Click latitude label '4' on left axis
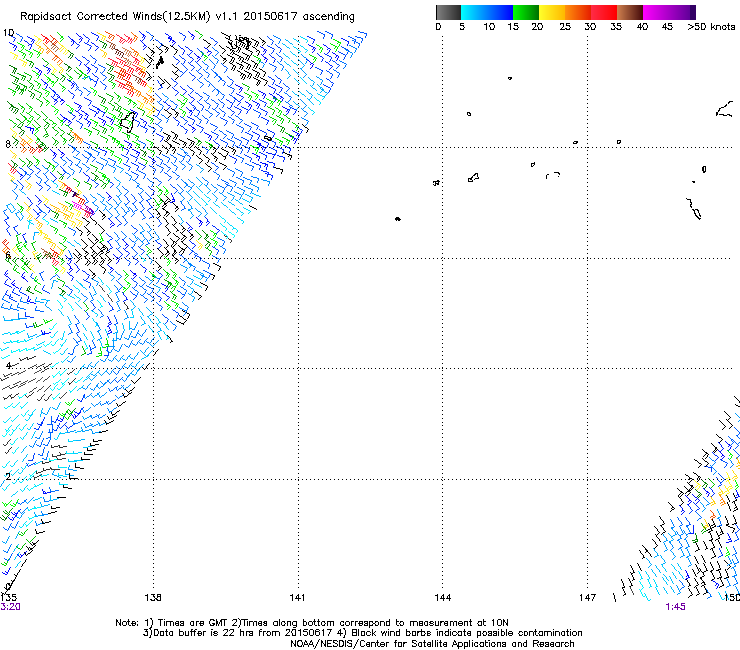 (x=8, y=365)
